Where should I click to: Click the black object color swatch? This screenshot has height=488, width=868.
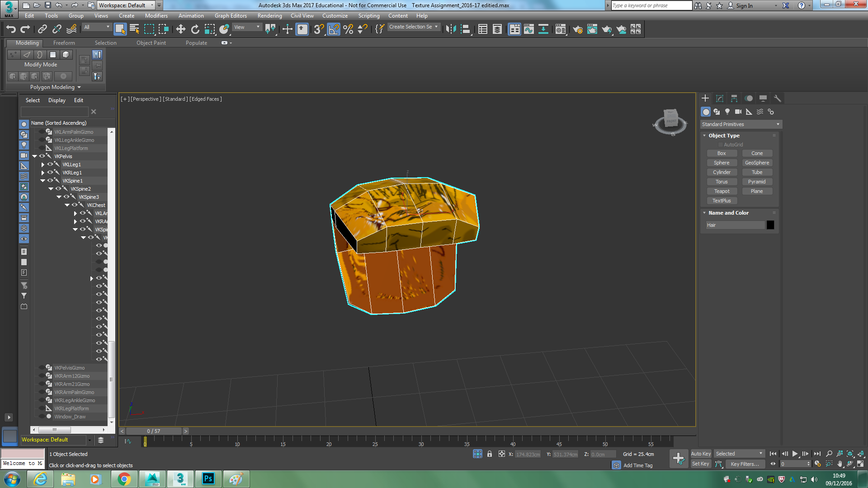770,225
